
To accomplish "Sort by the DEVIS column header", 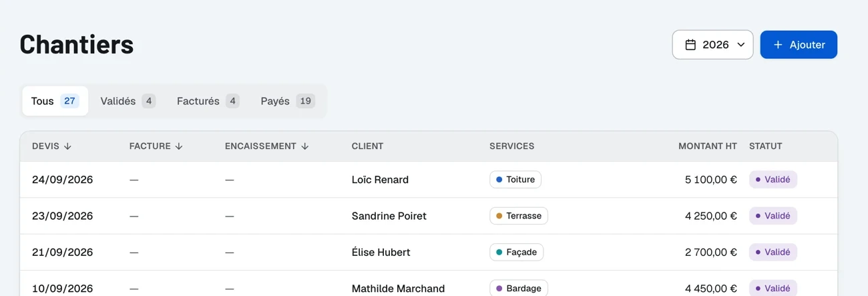I will pyautogui.click(x=51, y=146).
